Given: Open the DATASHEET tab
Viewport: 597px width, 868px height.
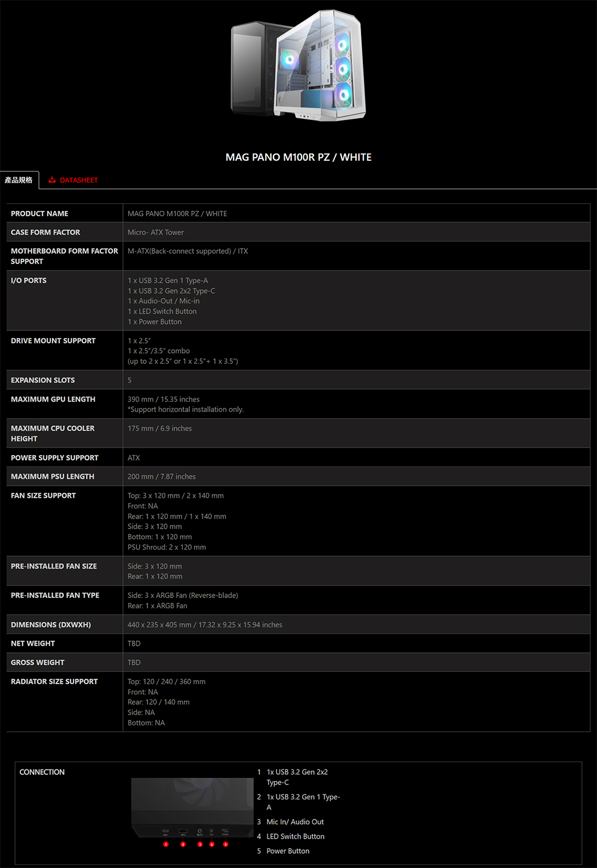Looking at the screenshot, I should click(x=73, y=180).
